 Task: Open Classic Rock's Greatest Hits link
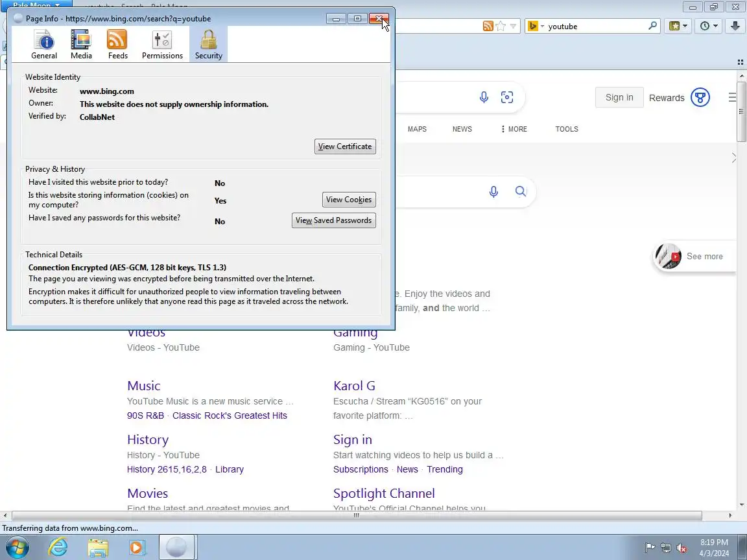(x=230, y=415)
